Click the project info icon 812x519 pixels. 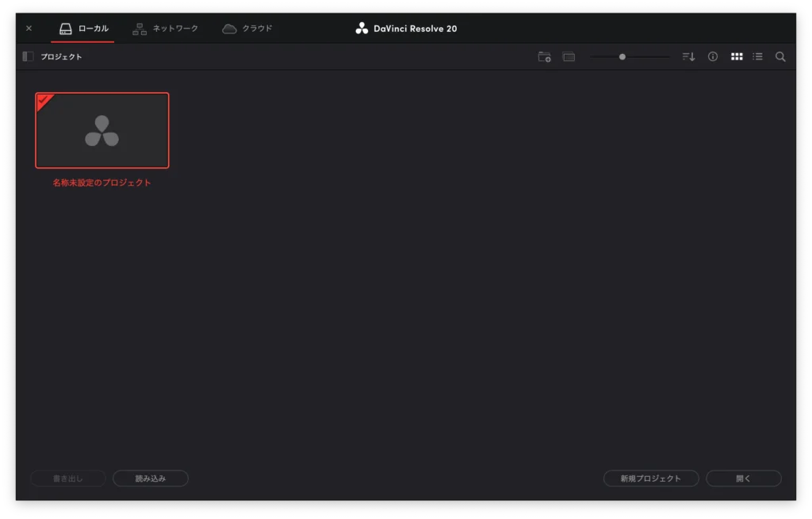(712, 56)
